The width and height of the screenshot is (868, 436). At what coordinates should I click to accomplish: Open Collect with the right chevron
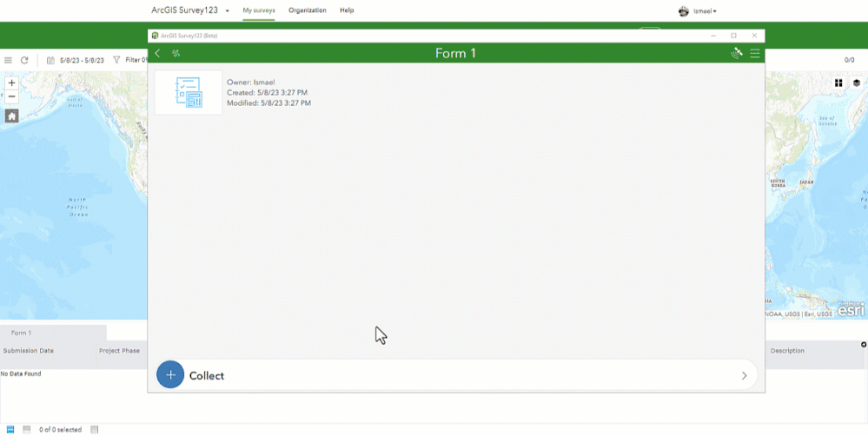coord(744,376)
